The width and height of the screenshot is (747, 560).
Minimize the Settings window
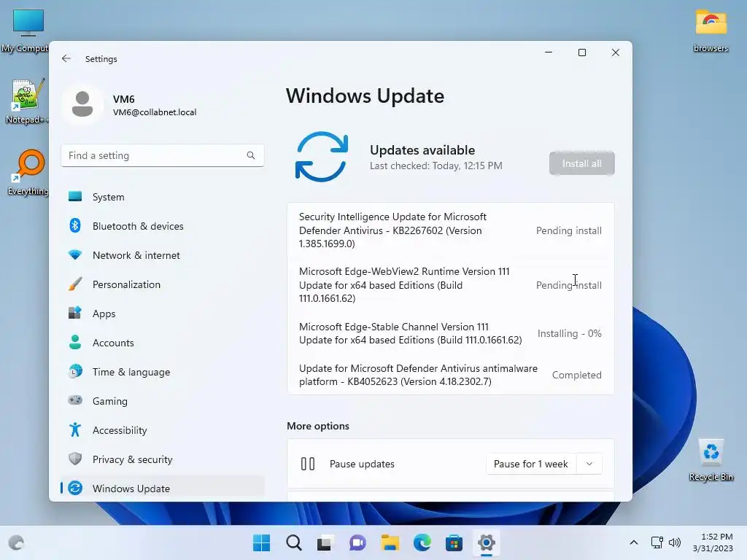tap(549, 52)
